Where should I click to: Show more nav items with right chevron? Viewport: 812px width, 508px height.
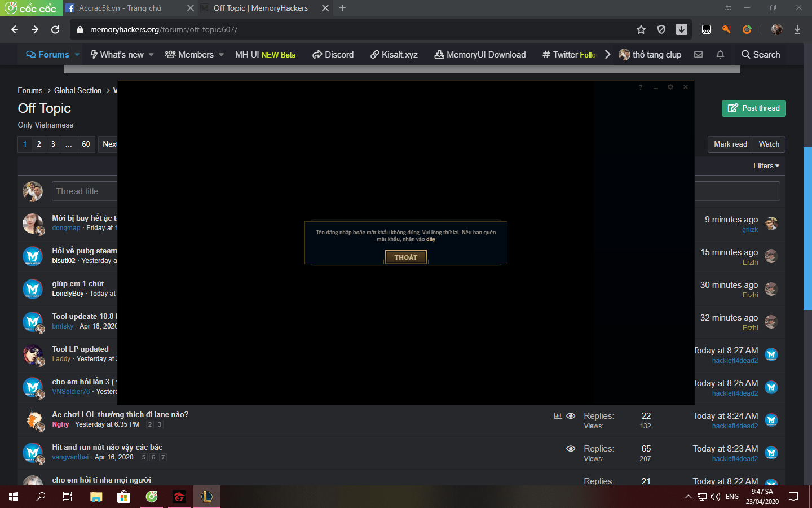coord(607,55)
